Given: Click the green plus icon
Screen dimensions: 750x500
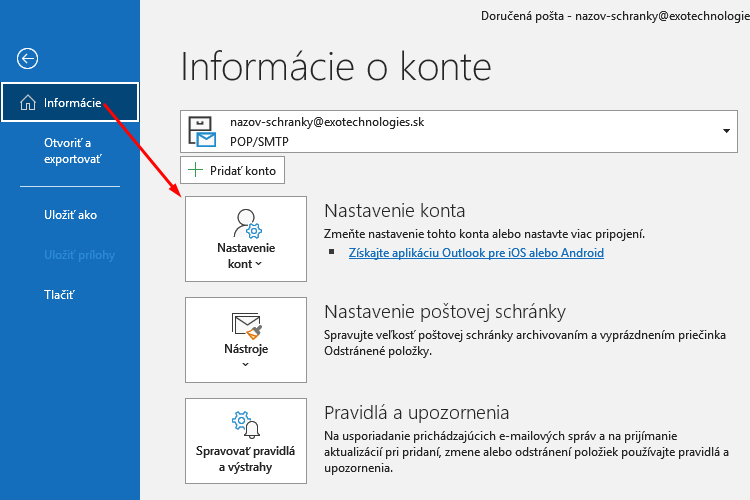Looking at the screenshot, I should [x=195, y=170].
